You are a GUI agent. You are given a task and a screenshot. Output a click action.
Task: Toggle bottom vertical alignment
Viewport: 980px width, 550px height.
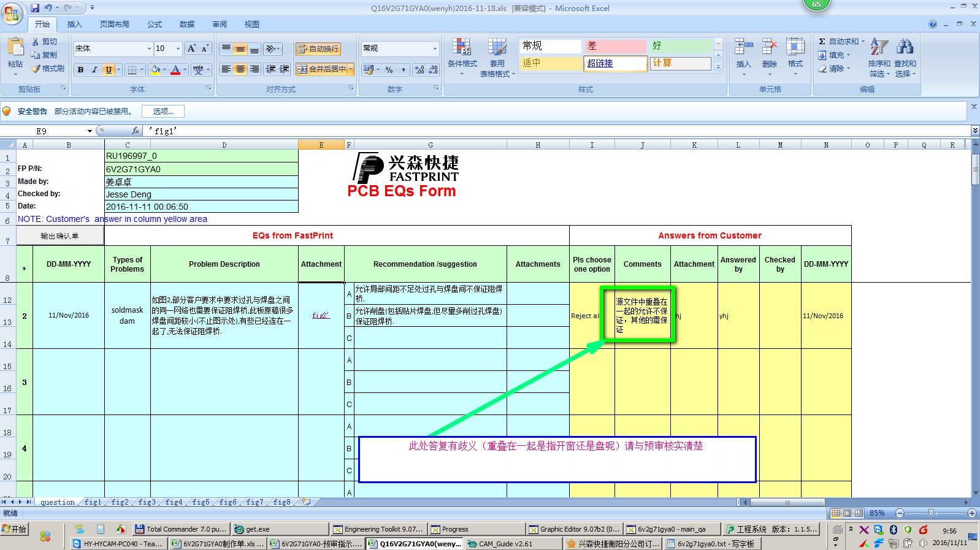click(254, 48)
